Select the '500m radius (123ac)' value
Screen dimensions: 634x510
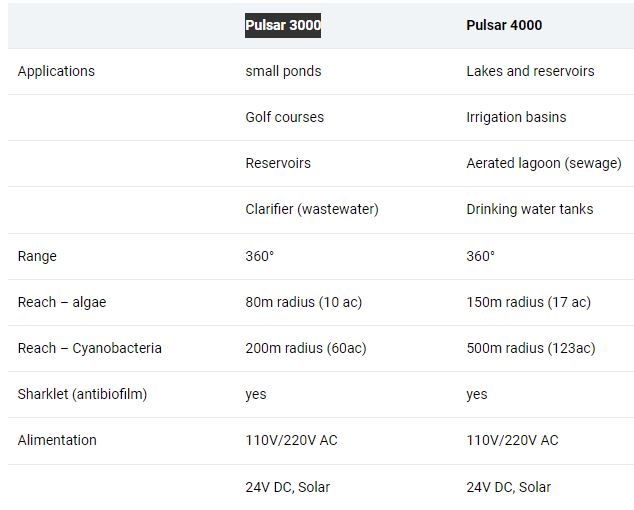(x=530, y=348)
